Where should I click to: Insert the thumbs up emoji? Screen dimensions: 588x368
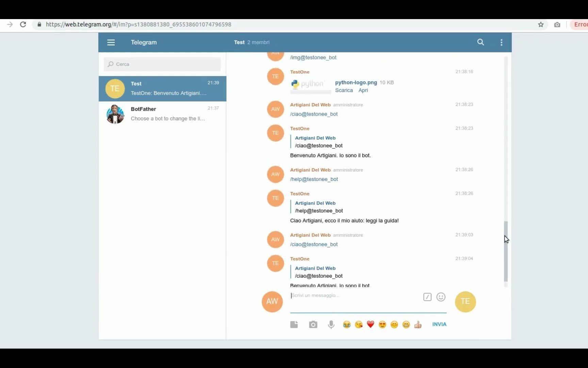pyautogui.click(x=418, y=324)
